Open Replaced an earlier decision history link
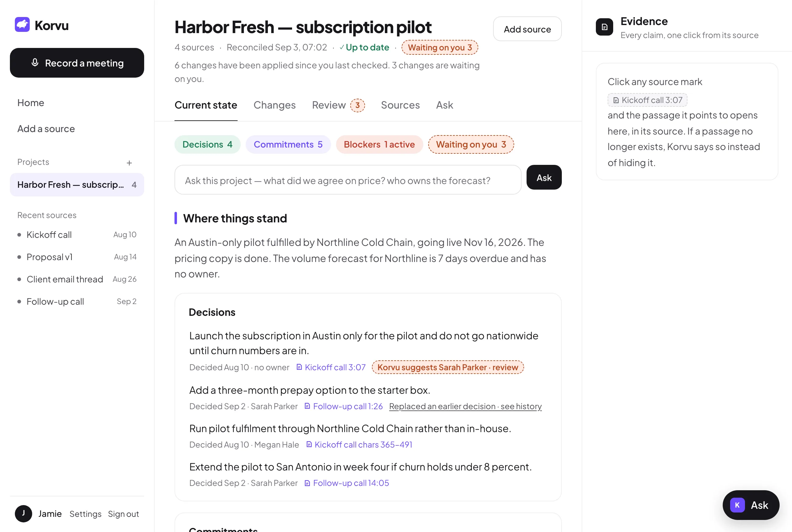 465,406
